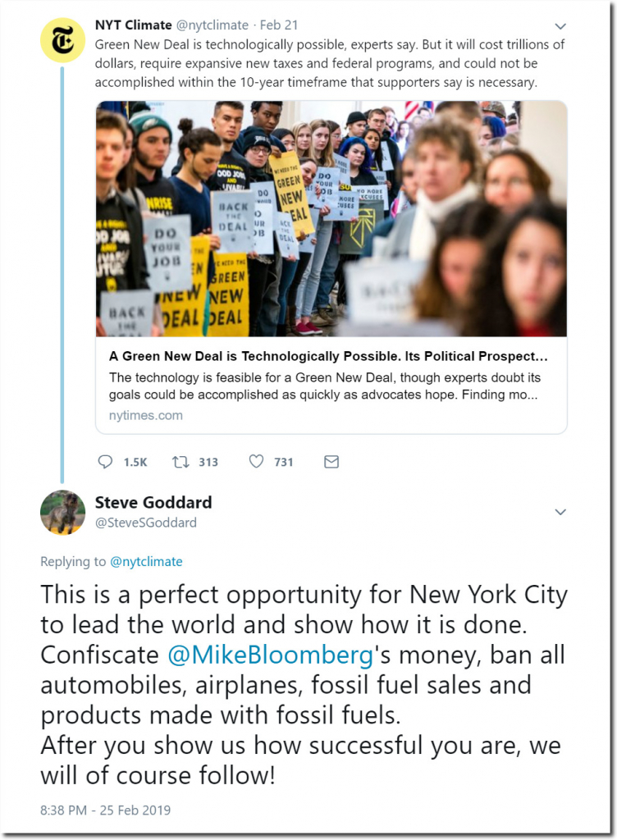Click the @nytclimate handle in the header

pos(211,25)
